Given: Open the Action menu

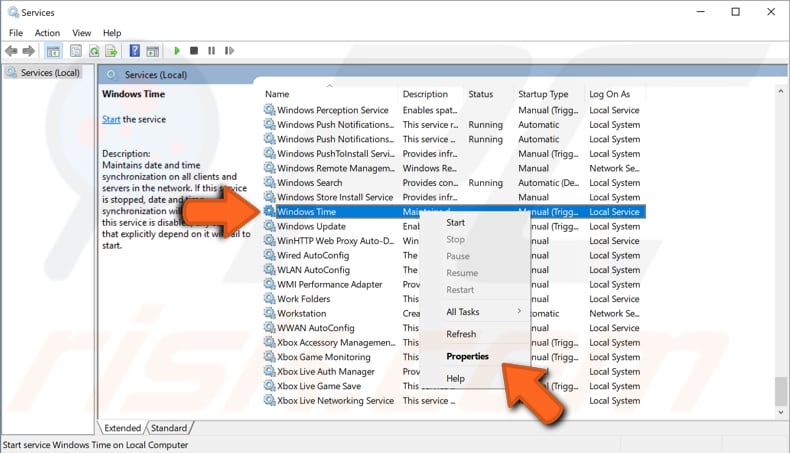Looking at the screenshot, I should pos(47,33).
